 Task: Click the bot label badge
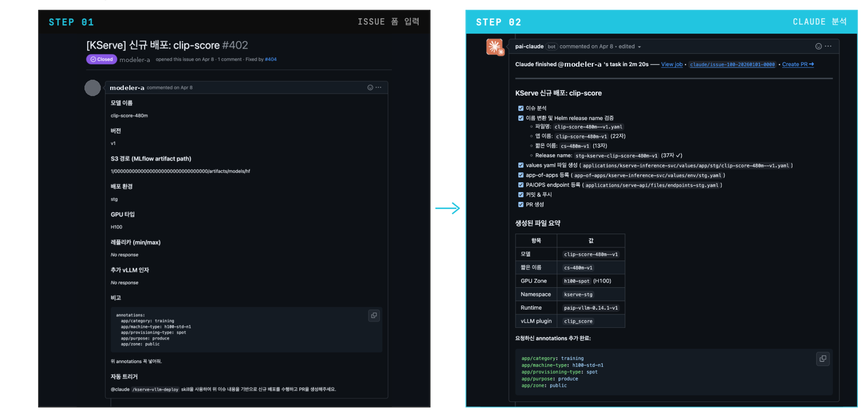tap(552, 46)
